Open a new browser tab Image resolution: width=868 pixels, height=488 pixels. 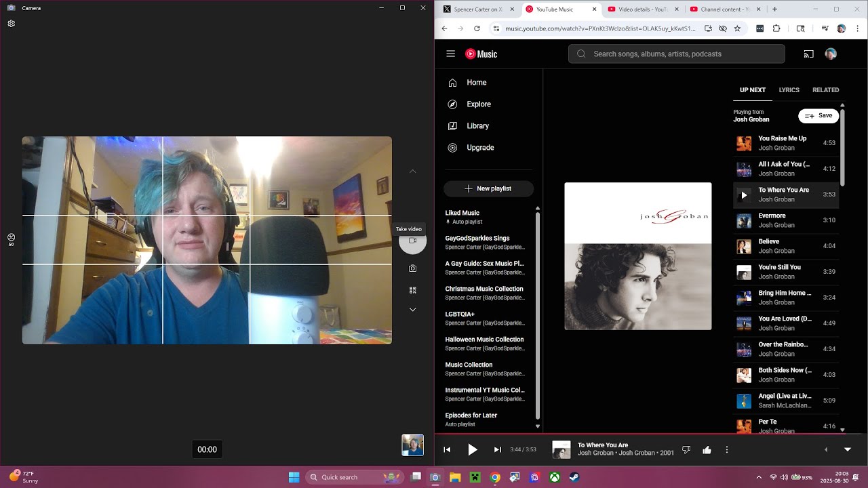click(x=774, y=9)
